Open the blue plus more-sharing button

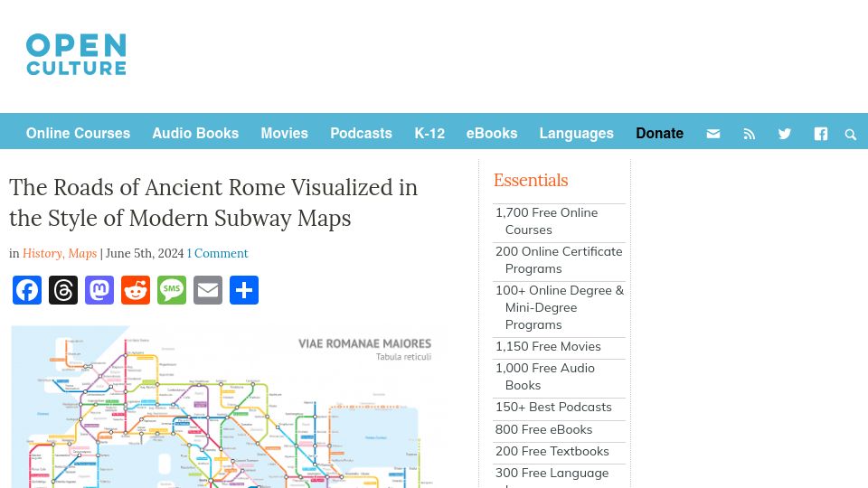pyautogui.click(x=244, y=290)
